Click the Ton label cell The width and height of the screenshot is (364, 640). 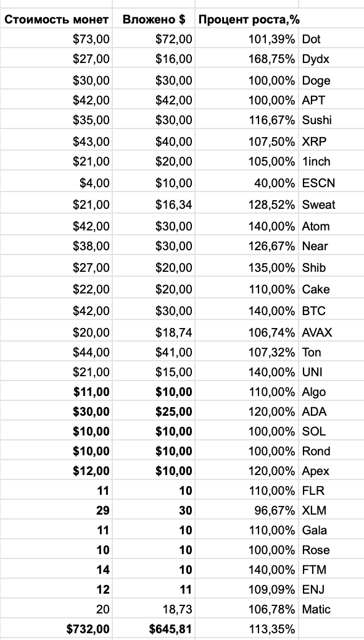click(331, 352)
